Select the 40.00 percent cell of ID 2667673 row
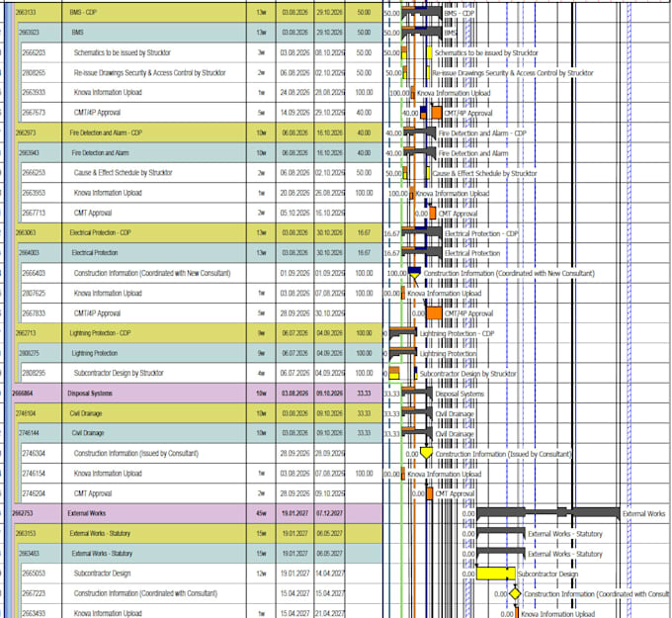 [364, 113]
